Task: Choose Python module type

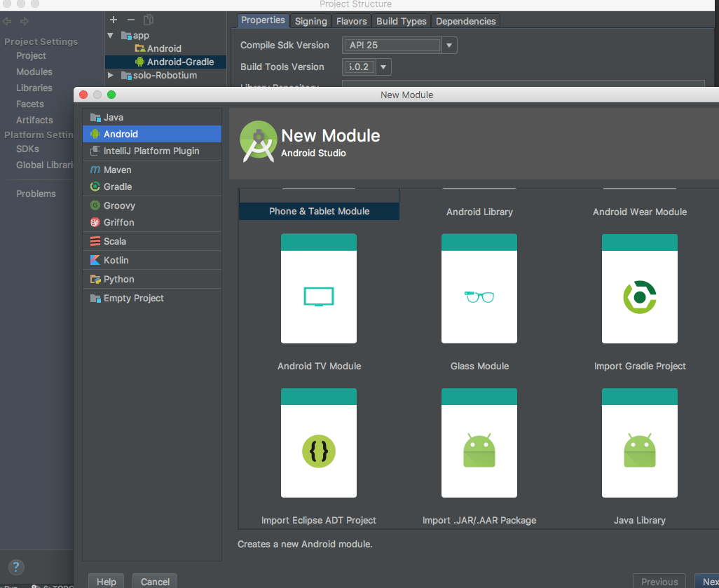Action: (152, 280)
